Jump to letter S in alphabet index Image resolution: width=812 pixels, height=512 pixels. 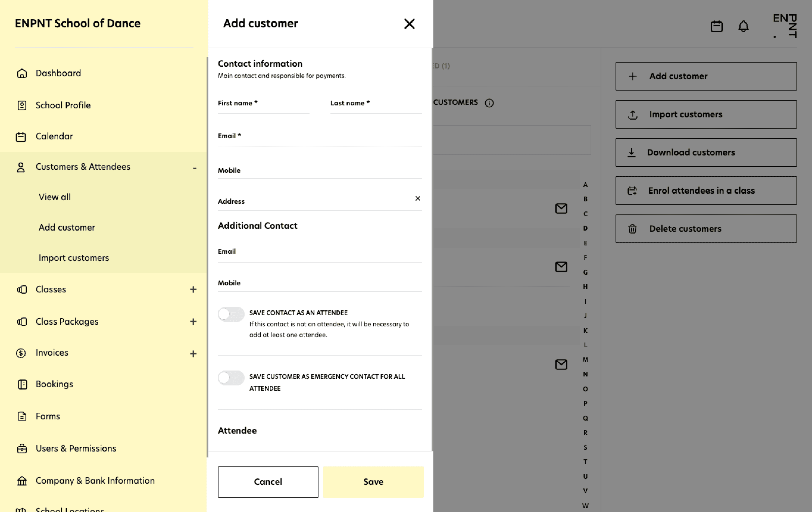tap(585, 448)
